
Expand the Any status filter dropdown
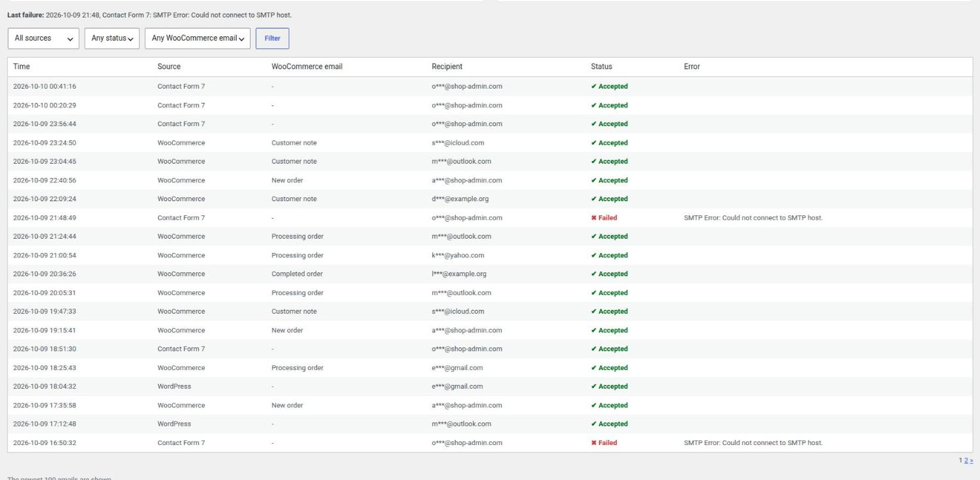[x=113, y=38]
